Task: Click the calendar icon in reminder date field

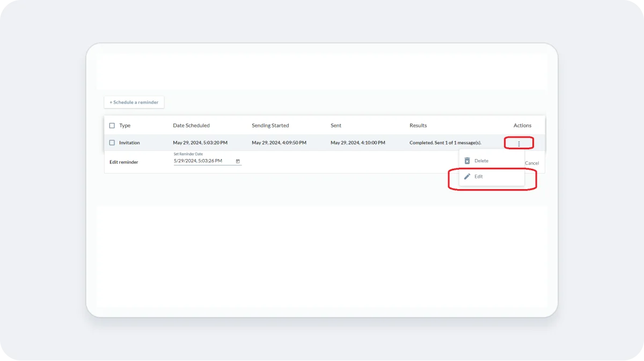Action: (x=238, y=161)
